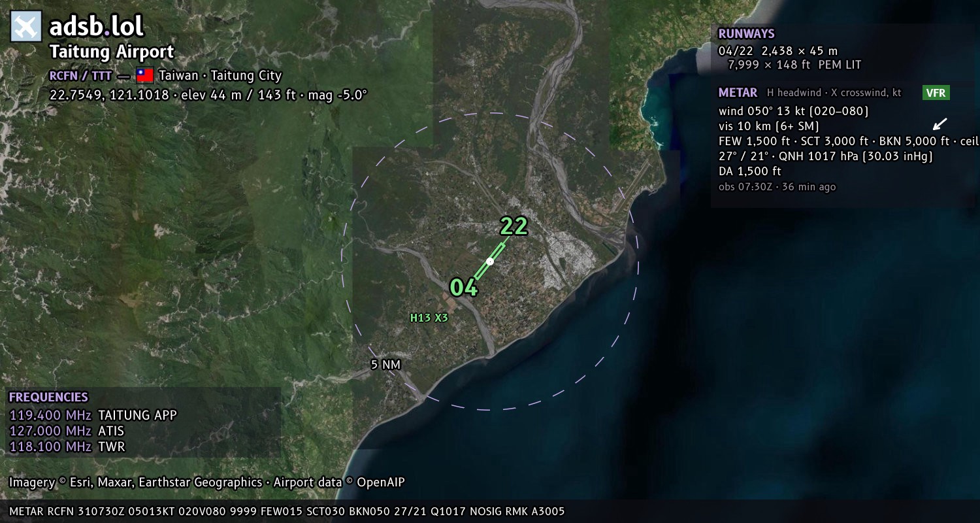Click the 7,999 × 148 ft PEM LIT line
The image size is (980, 523).
(x=794, y=65)
